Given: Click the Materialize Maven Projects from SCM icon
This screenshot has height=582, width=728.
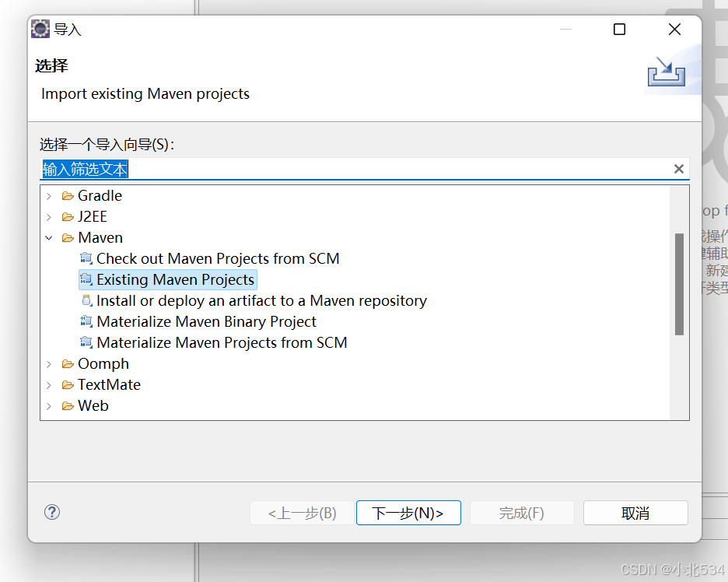Looking at the screenshot, I should pyautogui.click(x=86, y=342).
